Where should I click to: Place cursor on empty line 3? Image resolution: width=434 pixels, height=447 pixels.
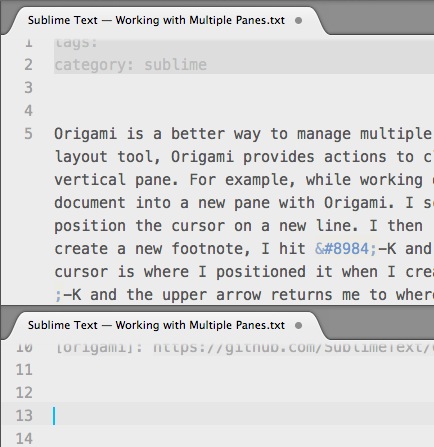tap(244, 88)
